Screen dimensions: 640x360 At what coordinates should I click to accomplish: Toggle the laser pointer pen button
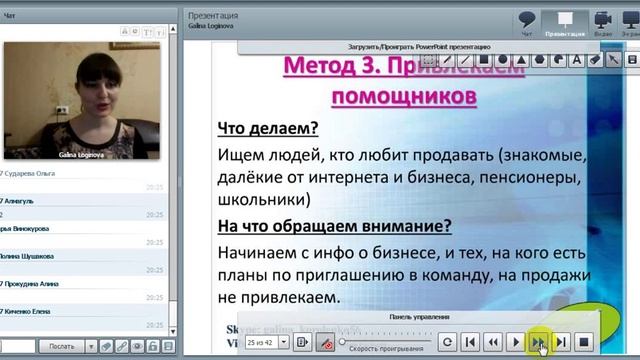click(x=325, y=342)
